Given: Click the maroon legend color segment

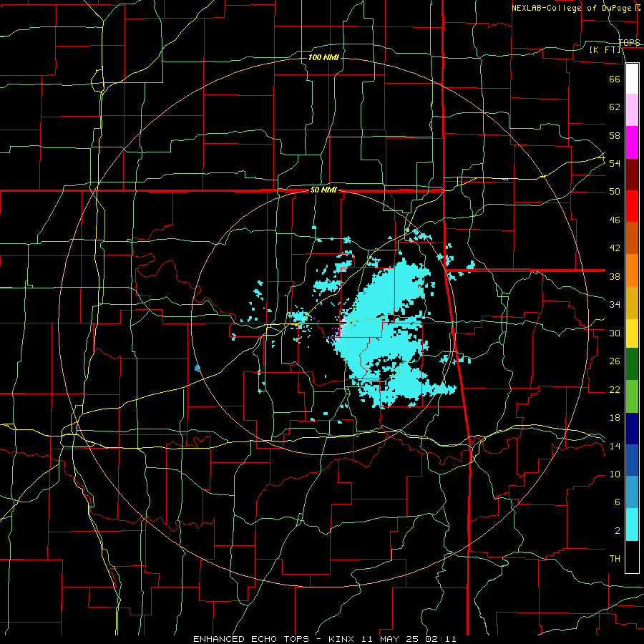Looking at the screenshot, I should tap(632, 175).
